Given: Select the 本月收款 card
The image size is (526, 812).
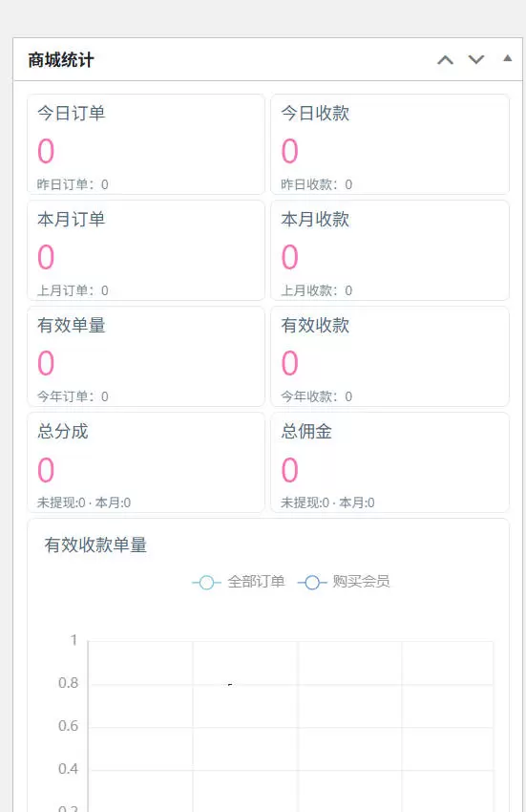Looking at the screenshot, I should 389,250.
